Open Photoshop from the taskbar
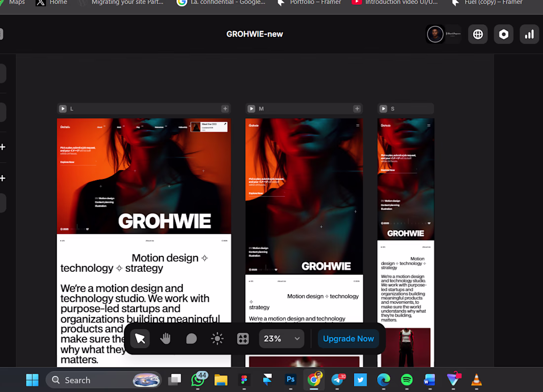The height and width of the screenshot is (392, 543). [x=291, y=380]
